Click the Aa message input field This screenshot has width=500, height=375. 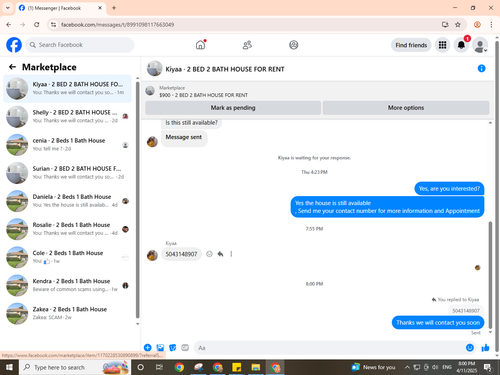point(328,348)
